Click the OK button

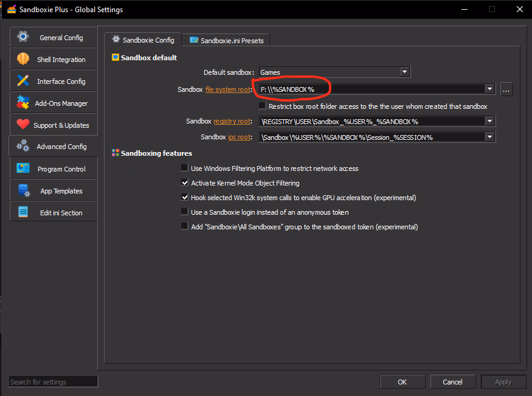click(x=402, y=382)
